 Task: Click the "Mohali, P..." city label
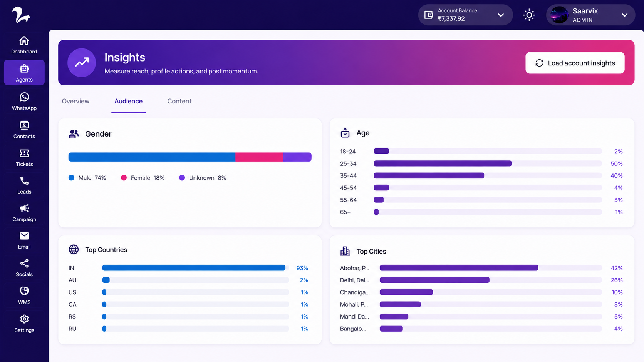pyautogui.click(x=354, y=304)
